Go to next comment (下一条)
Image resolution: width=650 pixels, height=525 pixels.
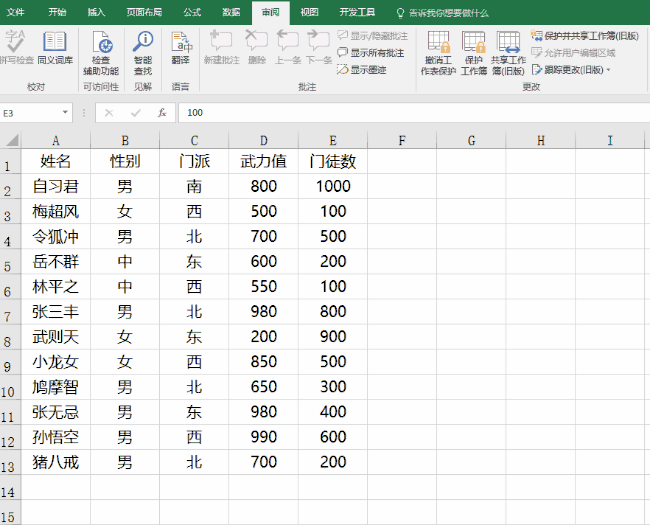click(x=319, y=48)
